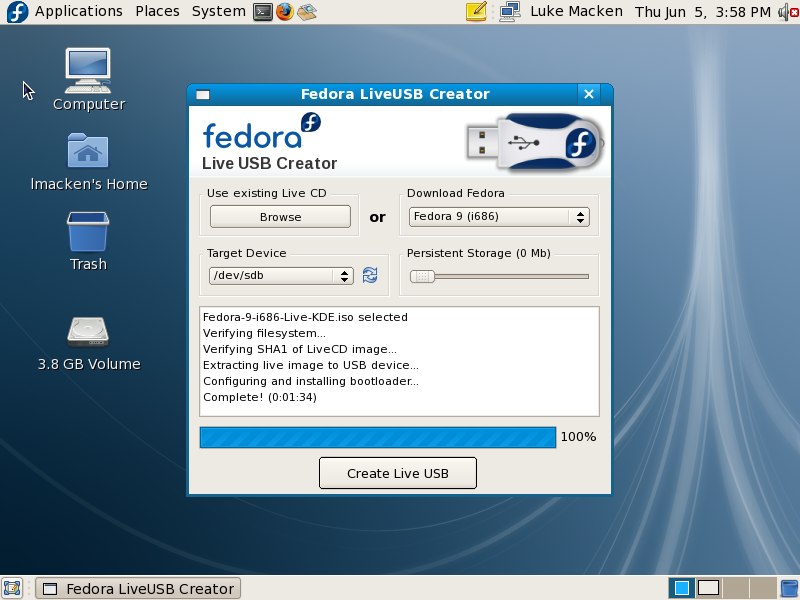Click the 'Persistent Storage (0 Mb)' label
This screenshot has height=600, width=800.
tap(479, 253)
